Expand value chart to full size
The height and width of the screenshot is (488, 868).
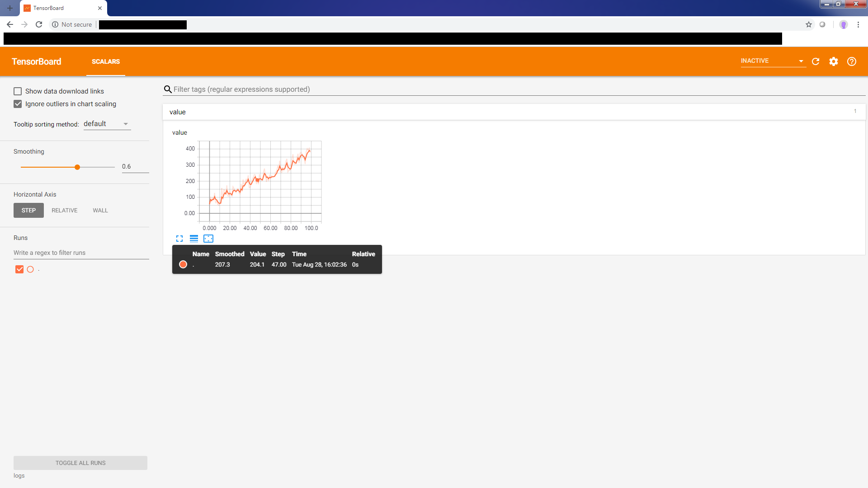tap(179, 239)
